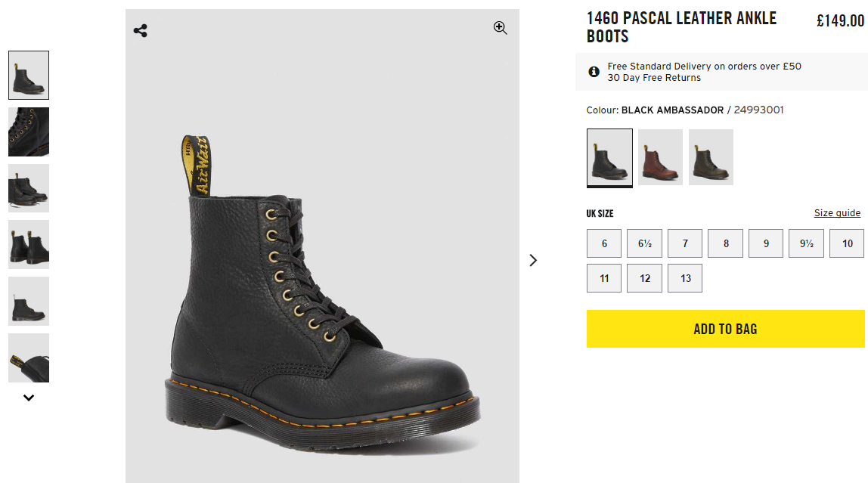Image resolution: width=868 pixels, height=483 pixels.
Task: View the eyelet close-up thumbnail
Action: (29, 132)
